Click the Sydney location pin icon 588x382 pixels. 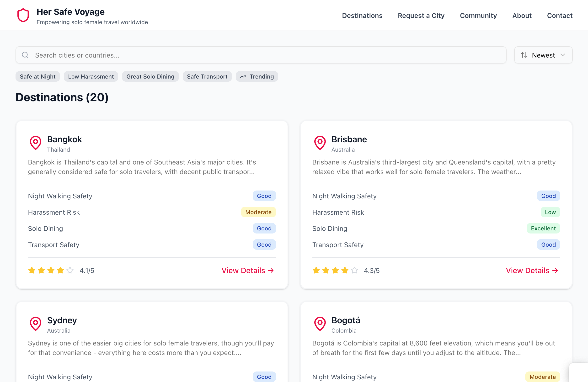[x=36, y=324]
